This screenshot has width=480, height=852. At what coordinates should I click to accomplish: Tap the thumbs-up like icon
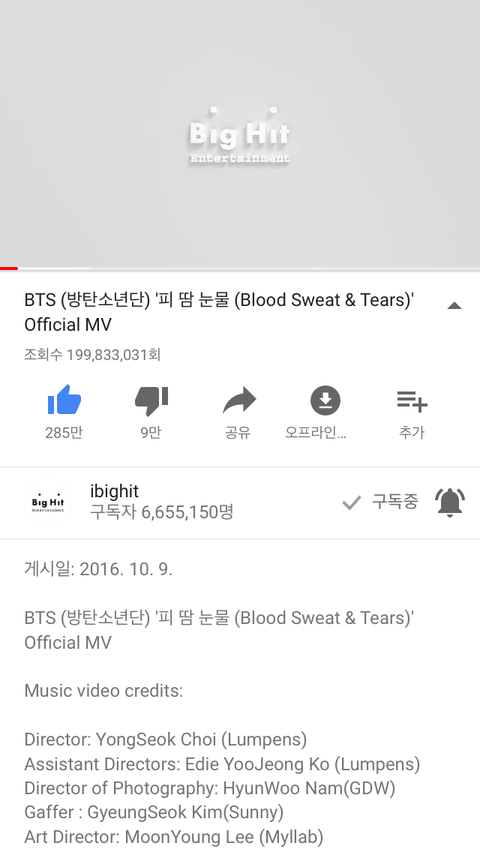tap(64, 400)
